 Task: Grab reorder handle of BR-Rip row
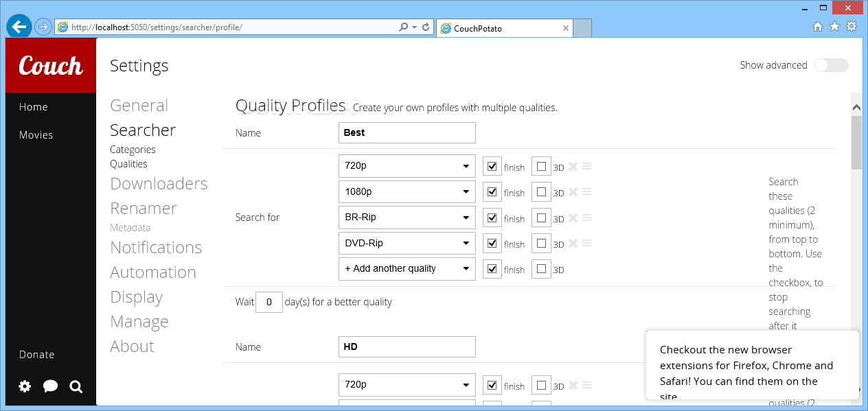[x=587, y=218]
